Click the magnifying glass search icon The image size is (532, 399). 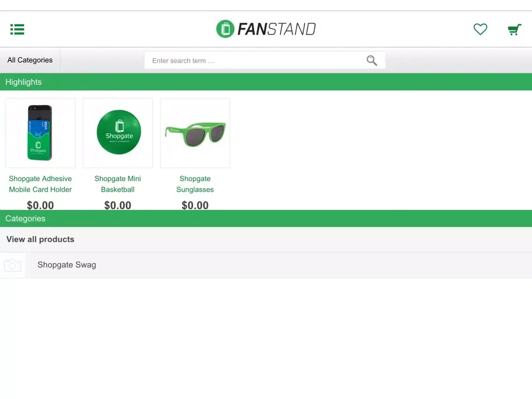point(372,60)
